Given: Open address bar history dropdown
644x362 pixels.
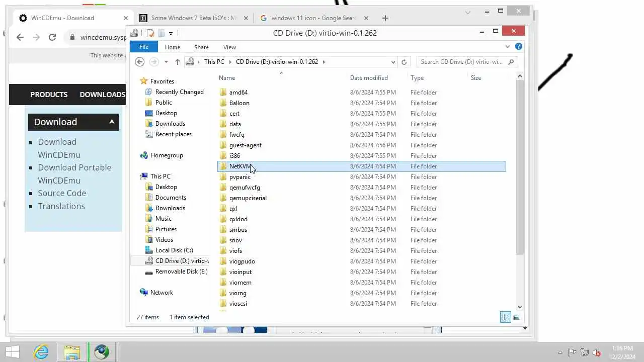Looking at the screenshot, I should [x=393, y=62].
